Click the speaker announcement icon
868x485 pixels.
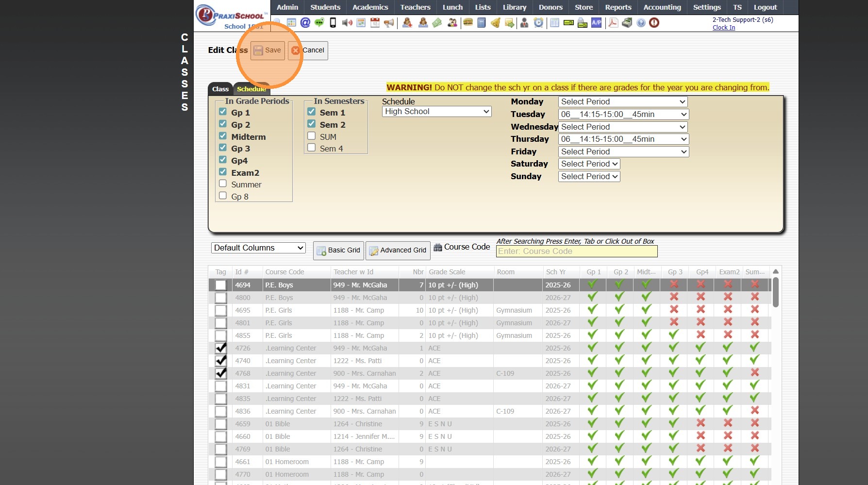tap(347, 22)
